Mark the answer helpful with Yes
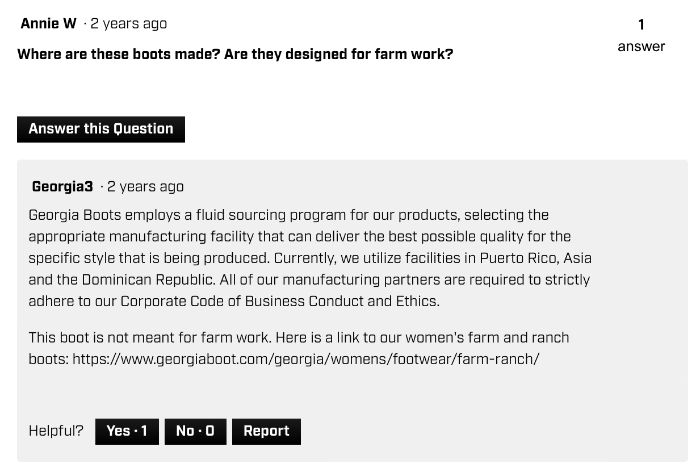Image resolution: width=700 pixels, height=472 pixels. [x=127, y=431]
